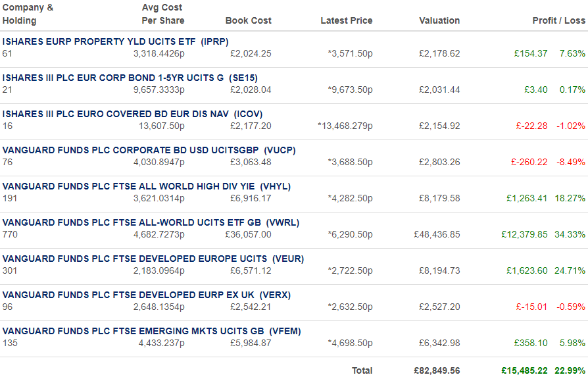Click the Latest Price column header
This screenshot has height=377, width=588.
(347, 20)
